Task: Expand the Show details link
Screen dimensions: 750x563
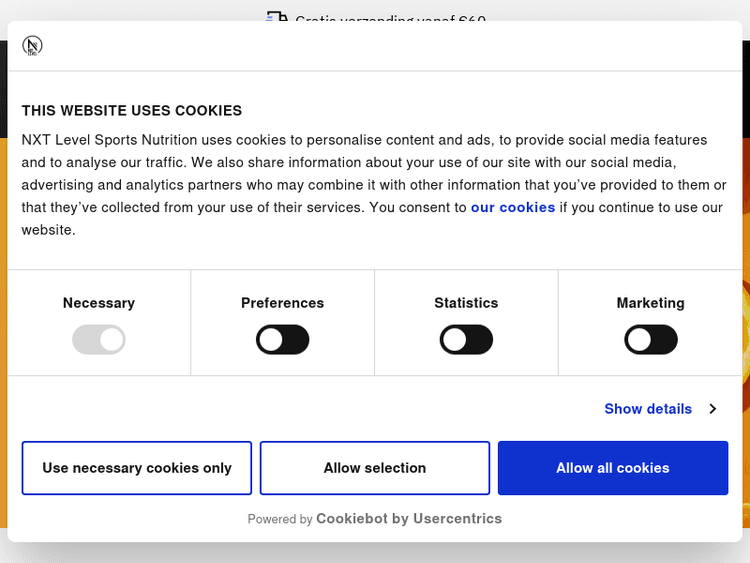Action: point(648,409)
